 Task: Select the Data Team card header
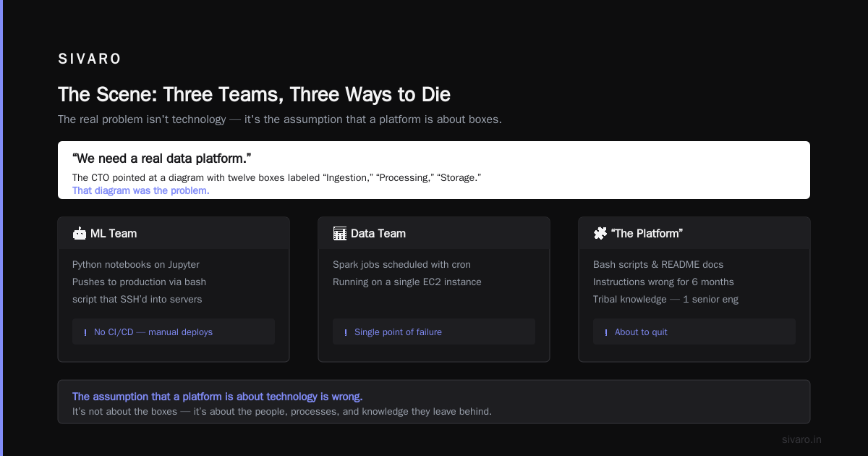coord(434,233)
